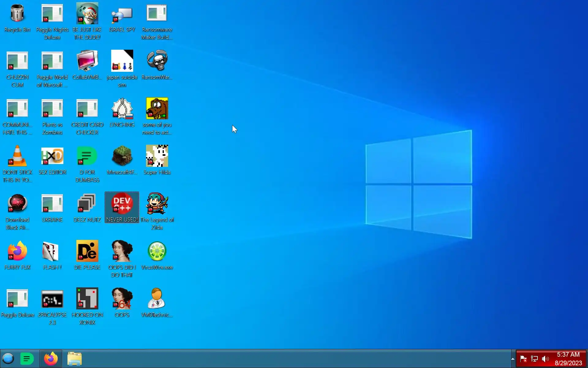Open the Start orb on taskbar

pos(8,358)
